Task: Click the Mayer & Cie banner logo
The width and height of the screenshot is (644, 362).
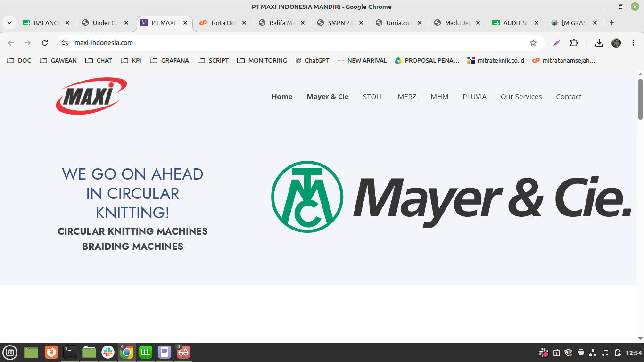Action: (x=451, y=197)
